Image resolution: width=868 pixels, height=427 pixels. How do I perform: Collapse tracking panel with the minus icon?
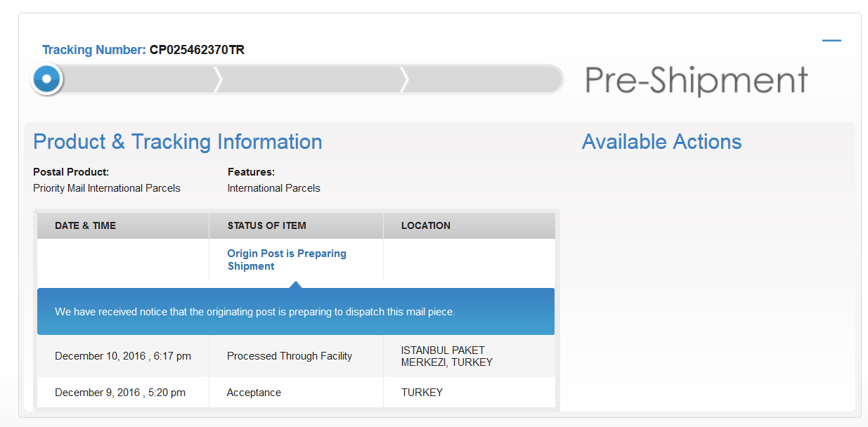(x=831, y=41)
